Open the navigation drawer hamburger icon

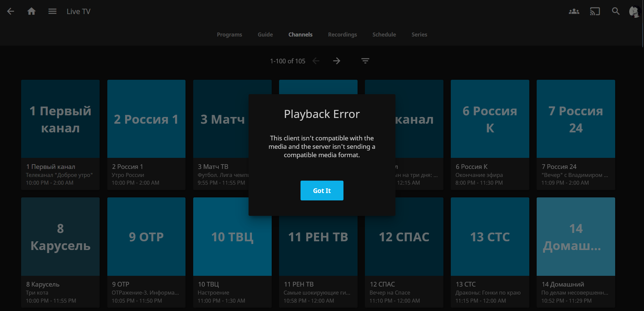52,11
